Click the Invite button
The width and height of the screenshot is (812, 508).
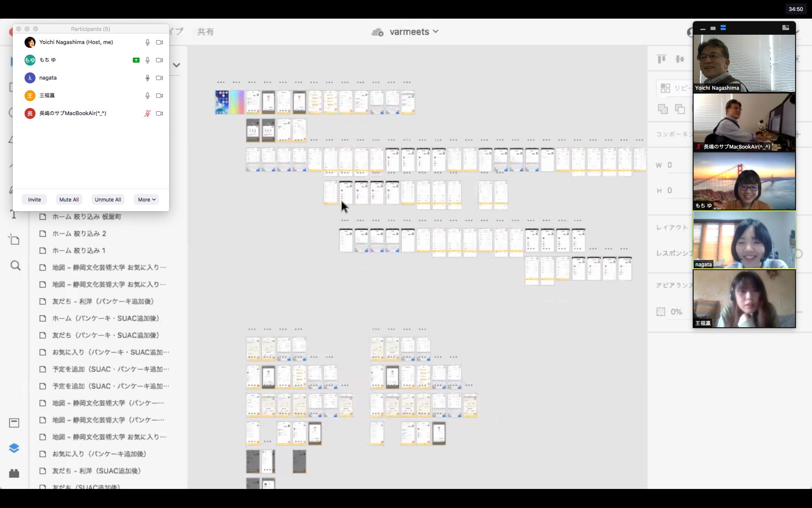click(35, 200)
